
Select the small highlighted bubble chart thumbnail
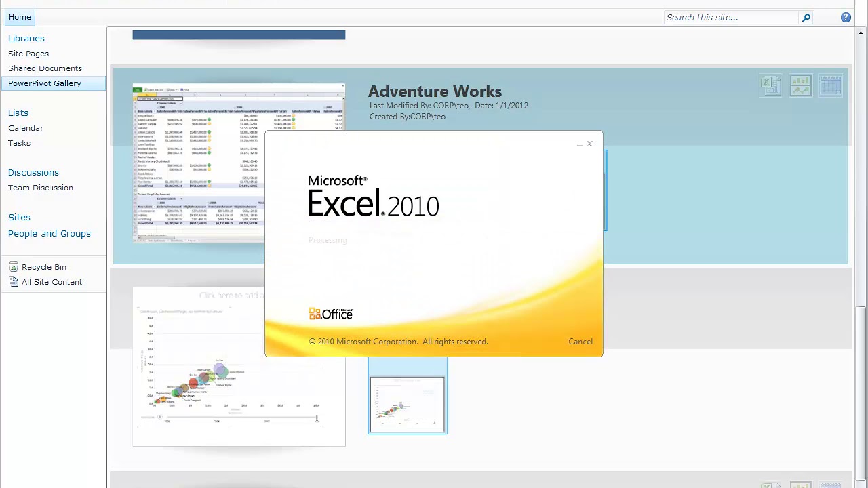coord(408,405)
